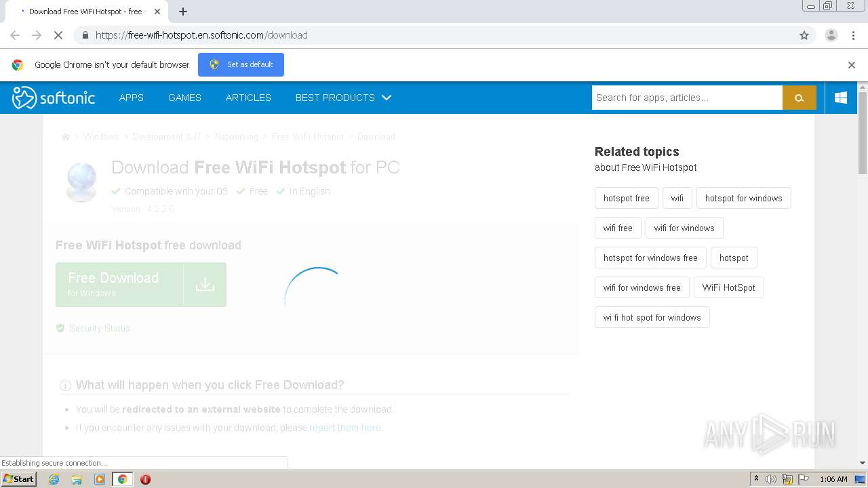Select the wi fi hot spot for windows tag
The width and height of the screenshot is (868, 488).
click(x=652, y=317)
